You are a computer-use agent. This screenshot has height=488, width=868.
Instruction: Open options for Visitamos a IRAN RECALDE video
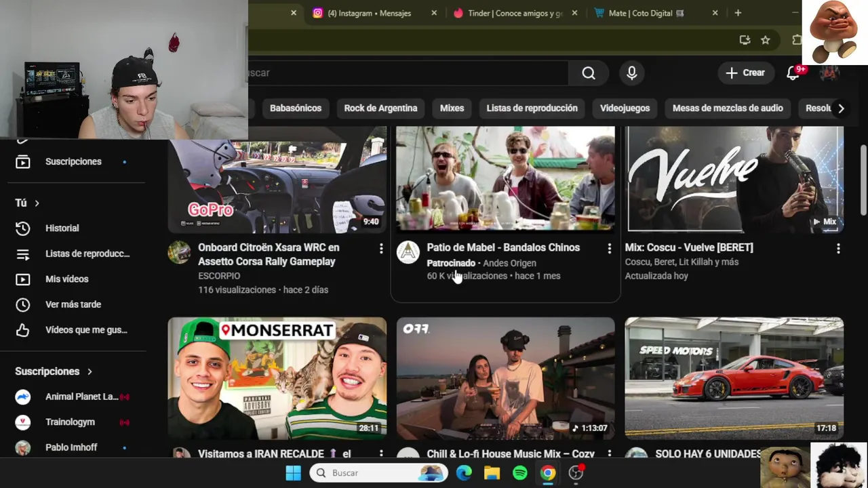coord(380,454)
